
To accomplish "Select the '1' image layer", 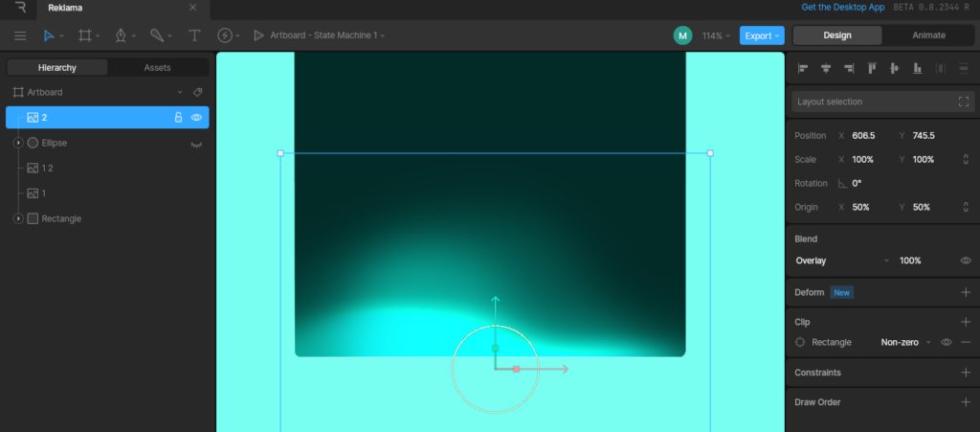I will (107, 193).
